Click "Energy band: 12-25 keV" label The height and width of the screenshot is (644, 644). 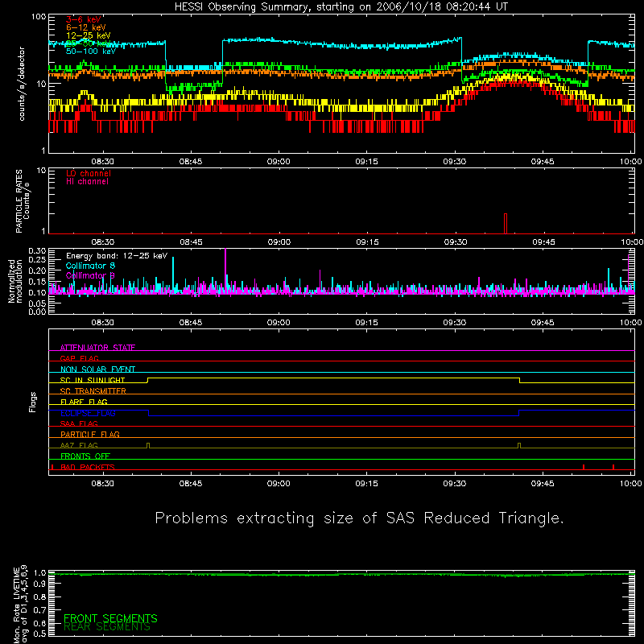coord(117,256)
